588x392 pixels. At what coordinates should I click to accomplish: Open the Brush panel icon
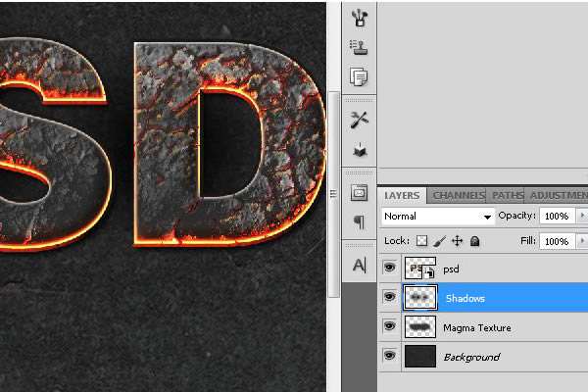(359, 17)
